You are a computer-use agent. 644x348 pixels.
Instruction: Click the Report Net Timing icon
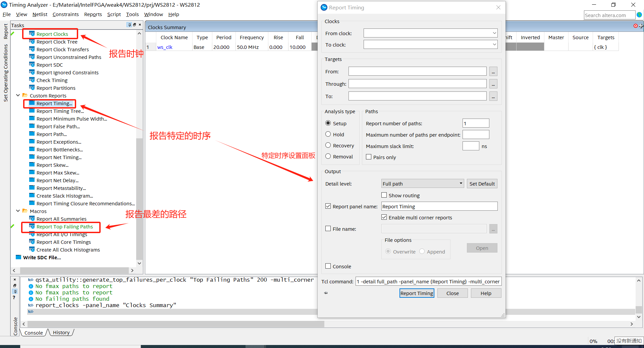32,157
